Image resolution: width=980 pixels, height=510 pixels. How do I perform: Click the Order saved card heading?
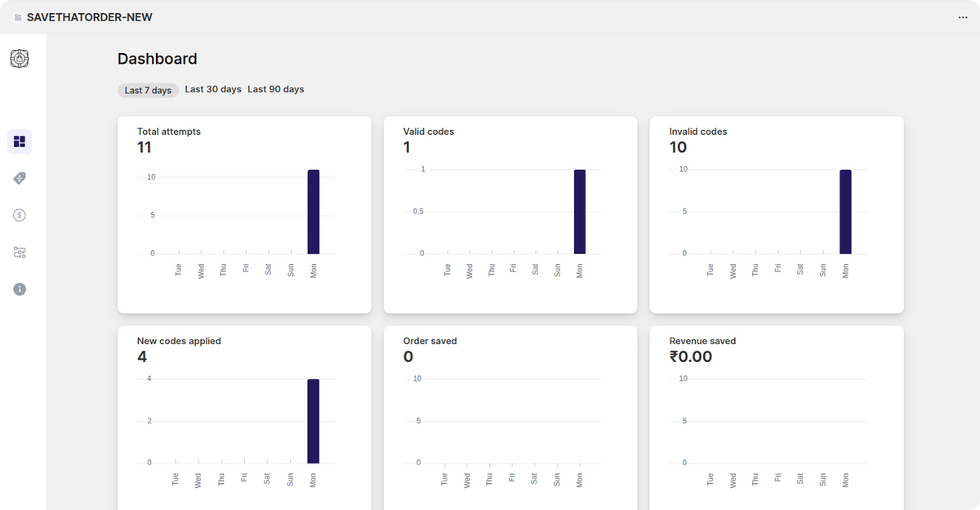point(430,341)
